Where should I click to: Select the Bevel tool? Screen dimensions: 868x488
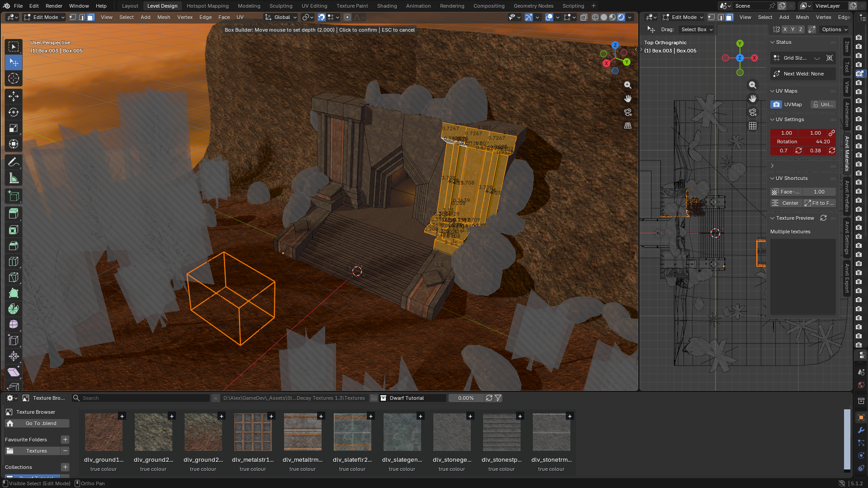(x=14, y=246)
